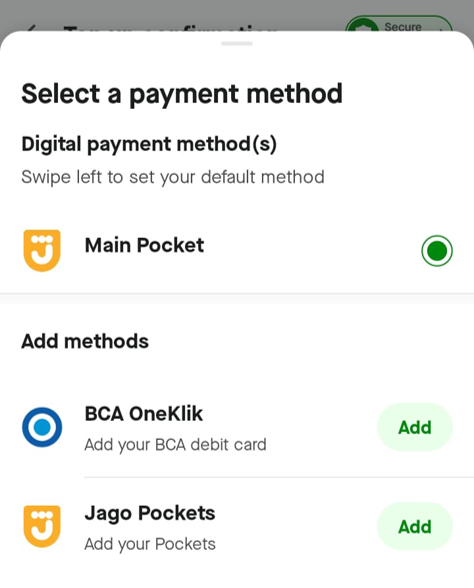Tap the 'Add methods' section header

point(85,342)
